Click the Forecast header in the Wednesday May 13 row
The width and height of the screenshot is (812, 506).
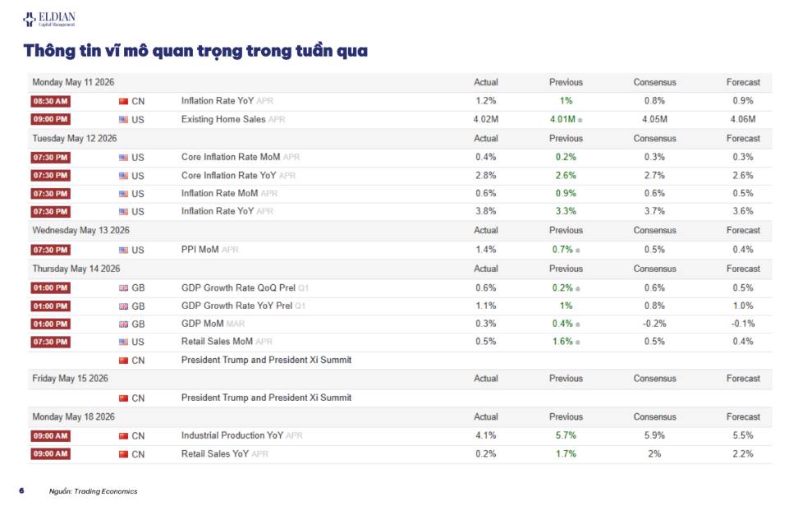point(743,230)
